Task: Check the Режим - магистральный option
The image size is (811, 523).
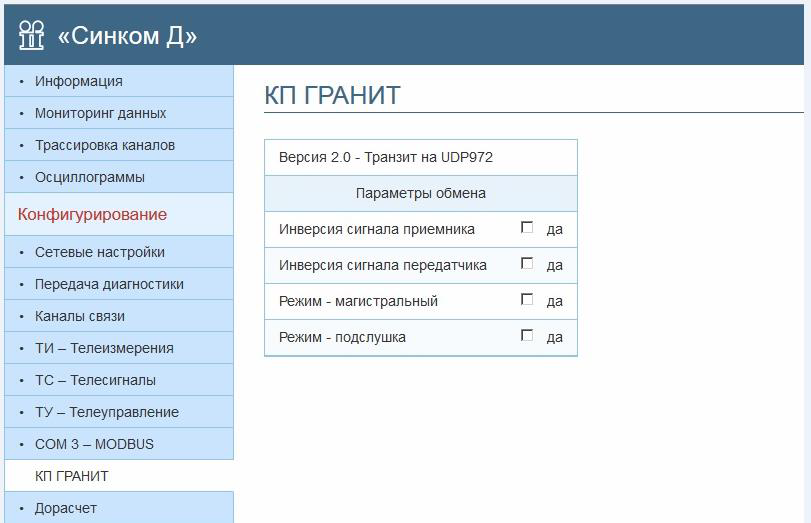Action: tap(527, 300)
